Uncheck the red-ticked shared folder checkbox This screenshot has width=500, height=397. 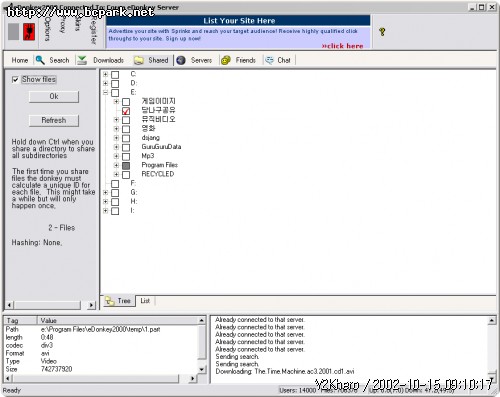pyautogui.click(x=126, y=111)
